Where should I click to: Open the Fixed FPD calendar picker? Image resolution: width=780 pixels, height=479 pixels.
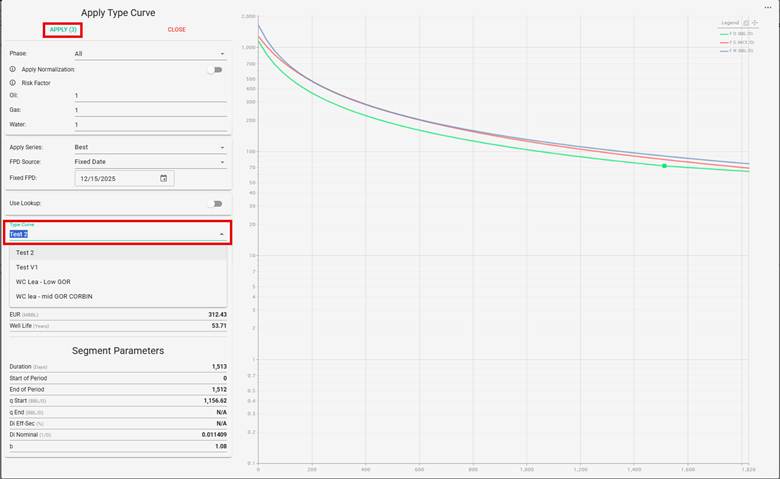[x=164, y=178]
